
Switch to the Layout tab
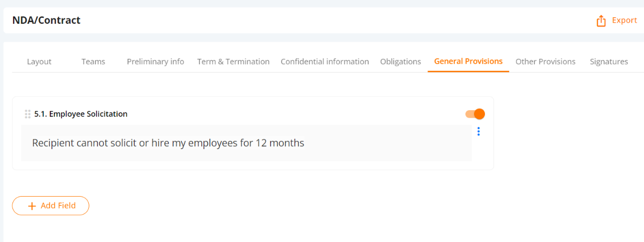pyautogui.click(x=39, y=62)
